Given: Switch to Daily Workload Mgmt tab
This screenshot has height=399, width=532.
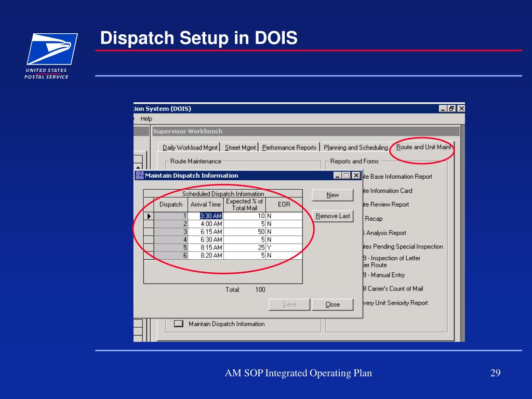Looking at the screenshot, I should pyautogui.click(x=190, y=148).
